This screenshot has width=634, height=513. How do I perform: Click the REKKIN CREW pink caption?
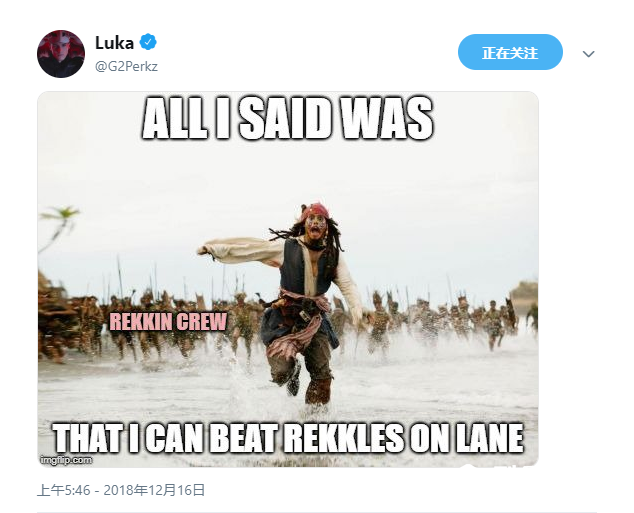(x=168, y=322)
